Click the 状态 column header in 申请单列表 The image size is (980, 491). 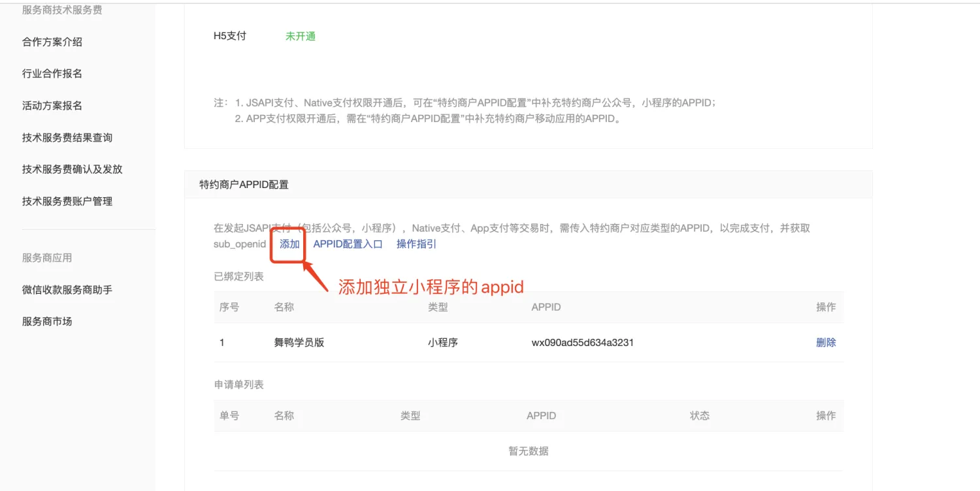(x=699, y=415)
